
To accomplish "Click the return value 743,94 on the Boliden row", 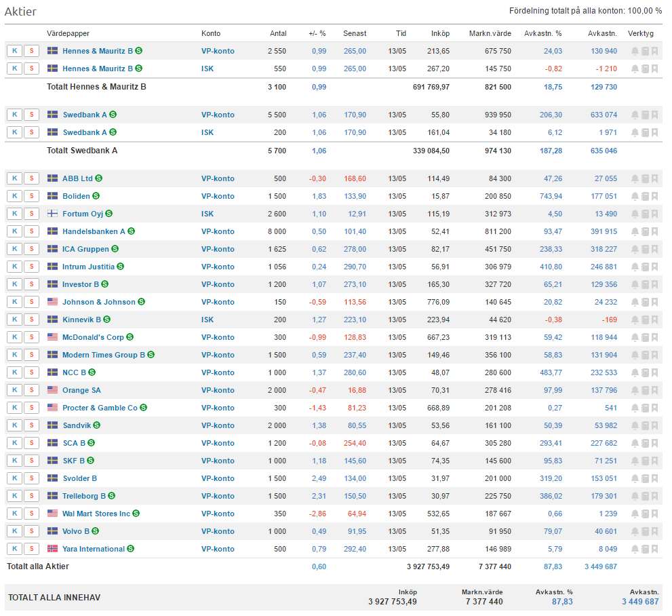I will pos(551,196).
